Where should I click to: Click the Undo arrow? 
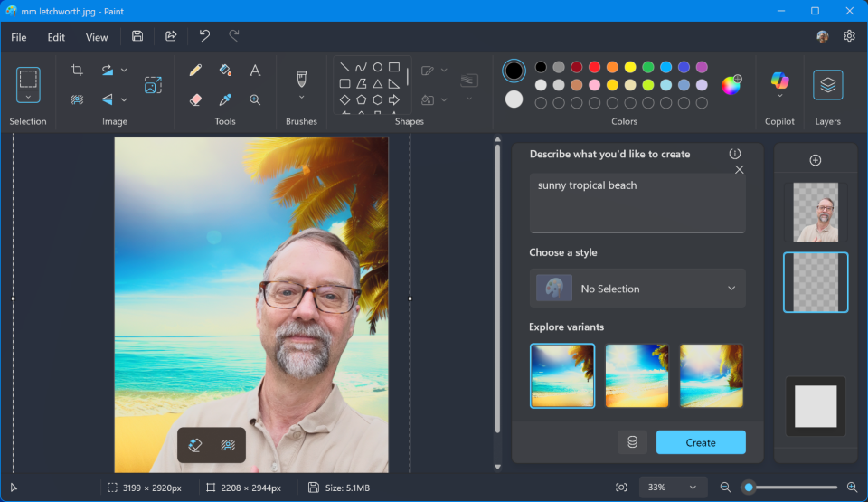[205, 36]
